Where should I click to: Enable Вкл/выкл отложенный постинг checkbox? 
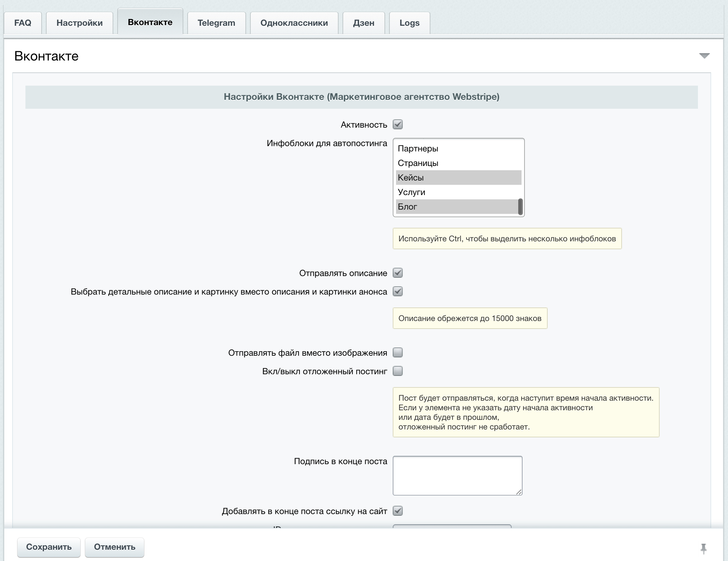pos(398,371)
